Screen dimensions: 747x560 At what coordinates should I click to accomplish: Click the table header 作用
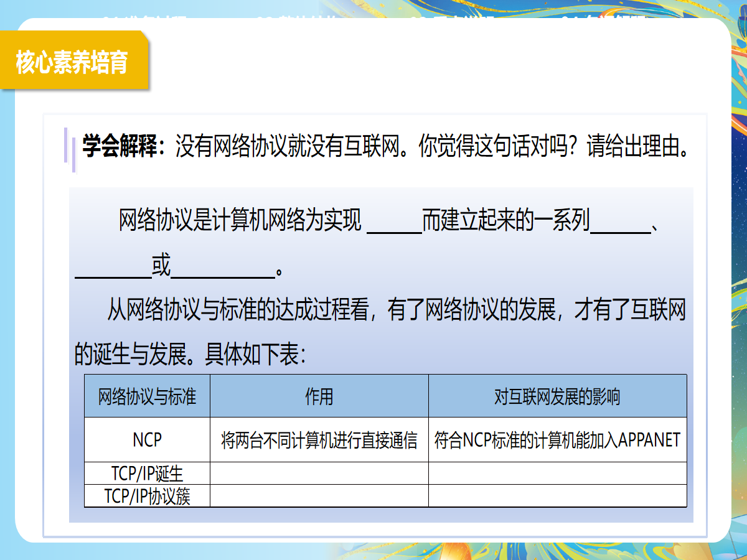click(x=319, y=396)
